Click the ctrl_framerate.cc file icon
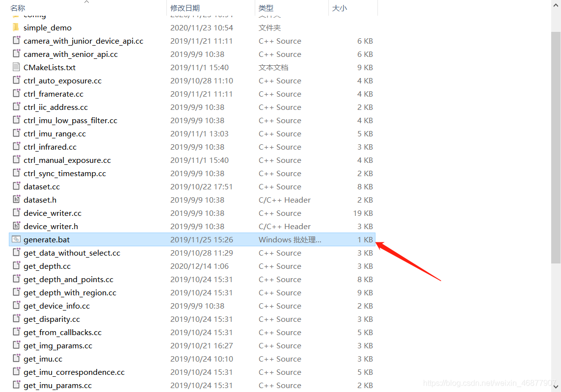This screenshot has height=392, width=561. pos(17,93)
